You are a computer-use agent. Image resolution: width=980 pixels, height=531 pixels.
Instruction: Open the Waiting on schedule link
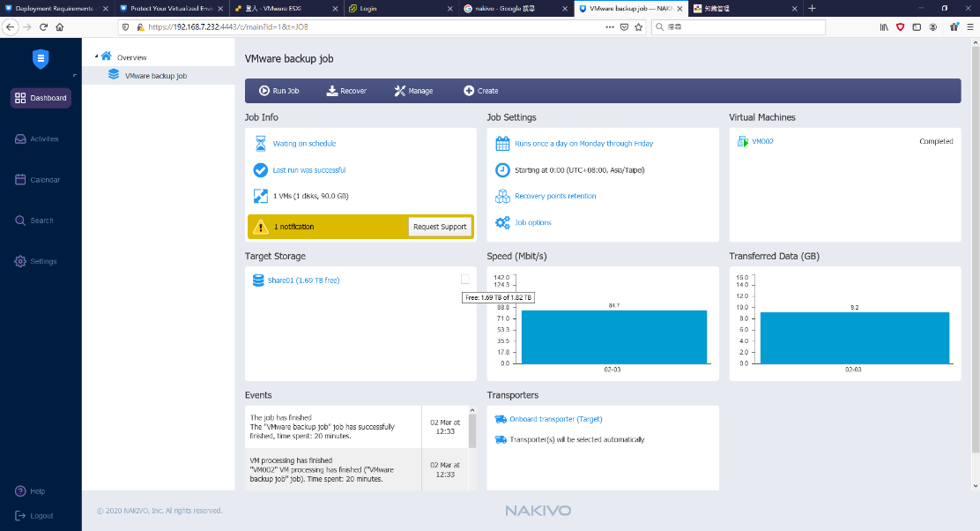coord(304,143)
